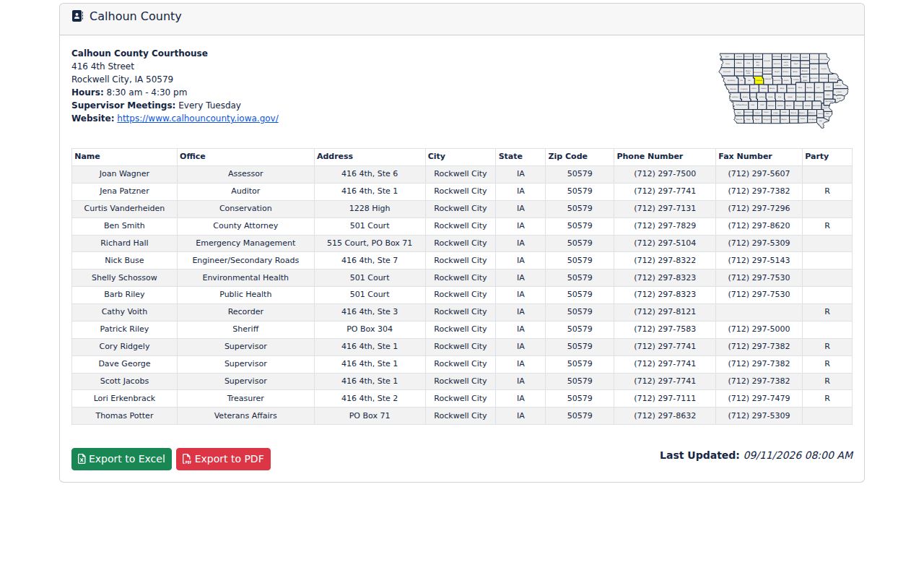Click the Iowa county map thumbnail
This screenshot has height=578, width=924.
pyautogui.click(x=783, y=90)
